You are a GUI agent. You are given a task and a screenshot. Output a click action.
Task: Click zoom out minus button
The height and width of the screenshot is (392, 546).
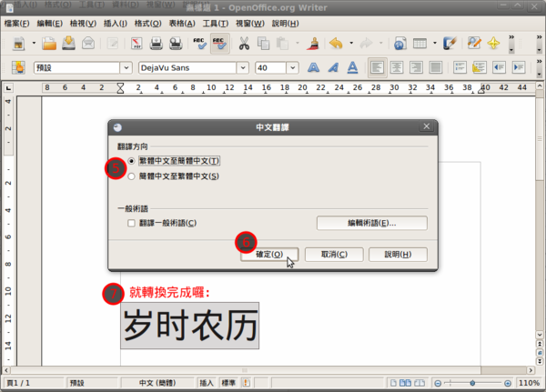[438, 383]
